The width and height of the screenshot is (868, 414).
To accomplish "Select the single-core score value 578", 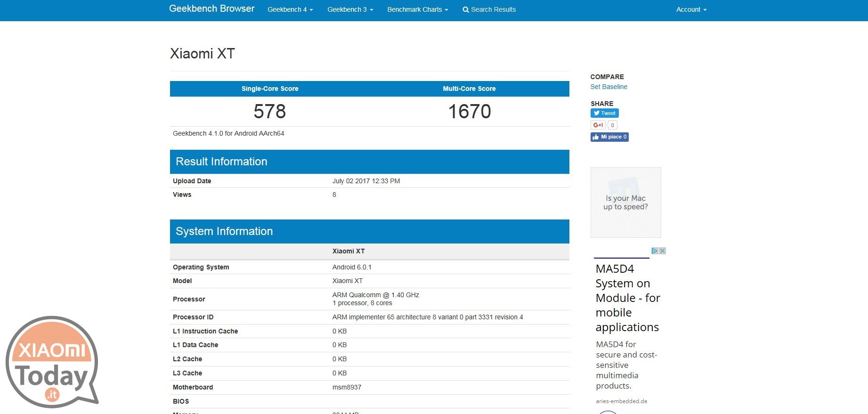I will [x=270, y=112].
